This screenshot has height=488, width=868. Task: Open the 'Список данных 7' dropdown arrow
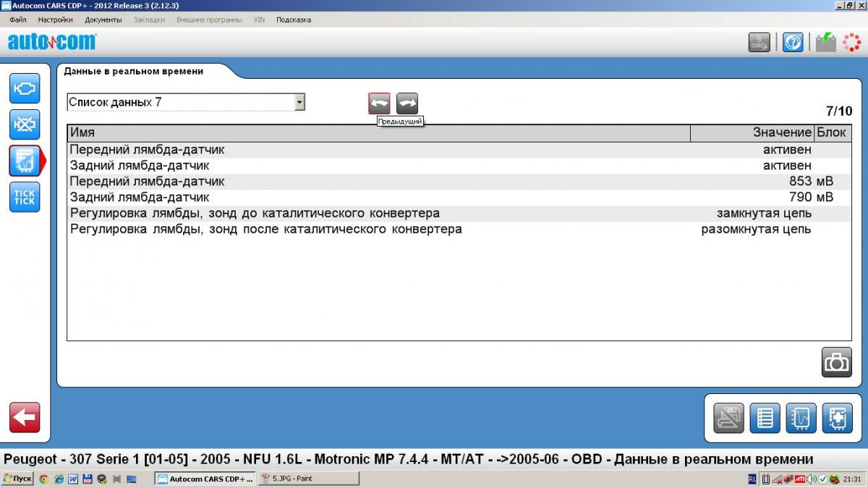click(x=299, y=103)
